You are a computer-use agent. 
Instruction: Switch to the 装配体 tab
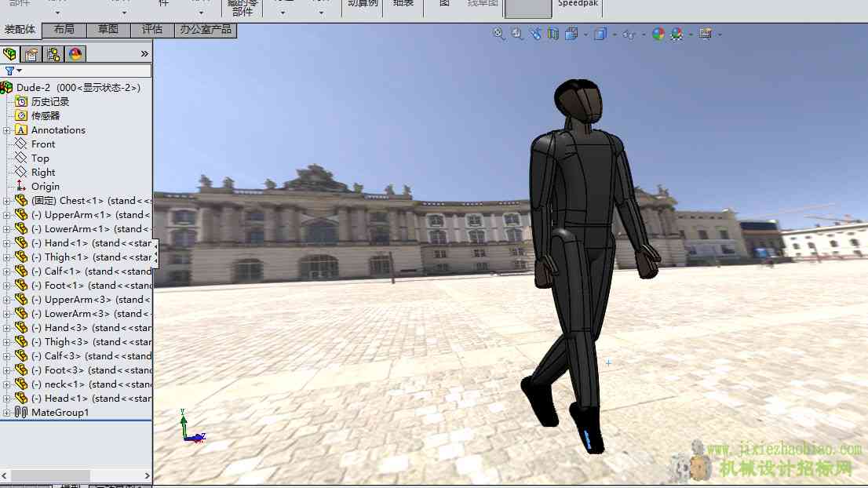pyautogui.click(x=20, y=29)
